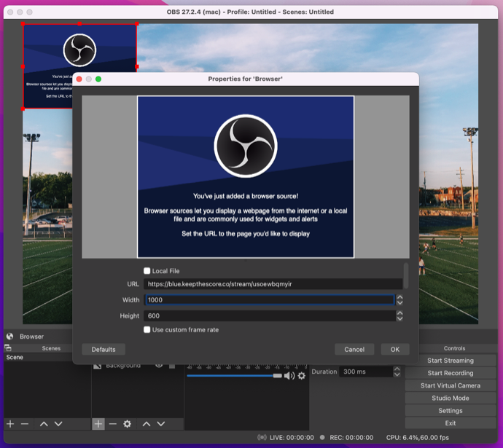Close the Properties for 'Browser' dialog

click(x=79, y=79)
